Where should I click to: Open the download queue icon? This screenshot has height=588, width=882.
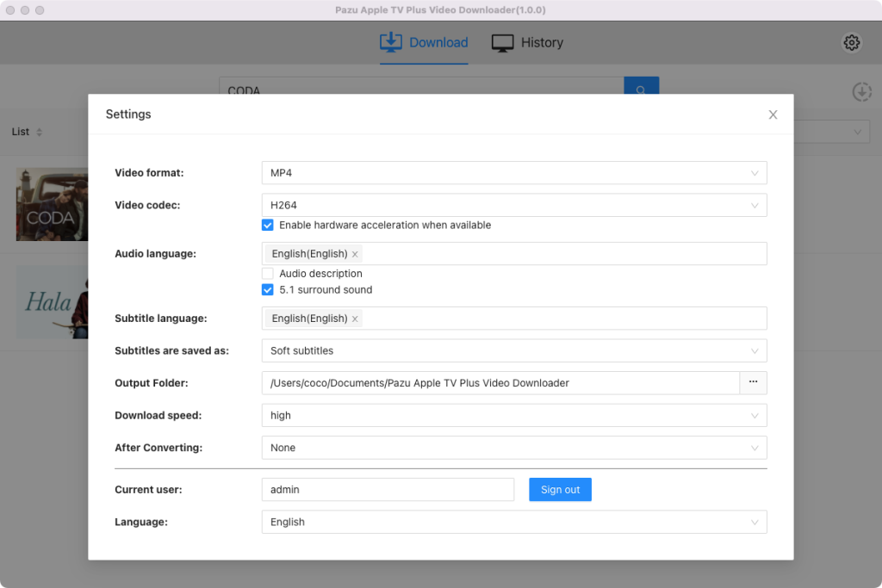(861, 91)
